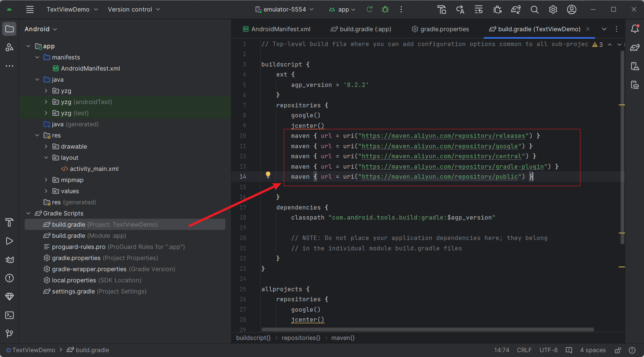The height and width of the screenshot is (357, 644).
Task: Open the Run tool window
Action: click(x=10, y=241)
